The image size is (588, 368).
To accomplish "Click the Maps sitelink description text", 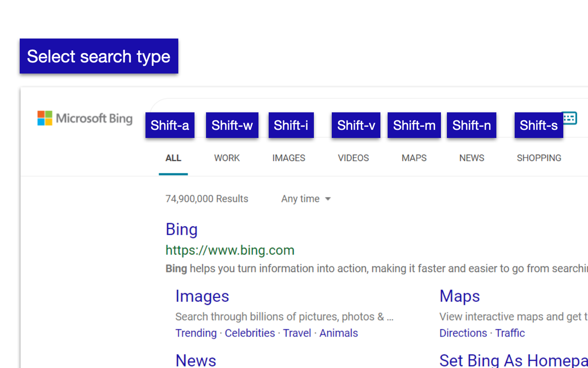I will [514, 317].
